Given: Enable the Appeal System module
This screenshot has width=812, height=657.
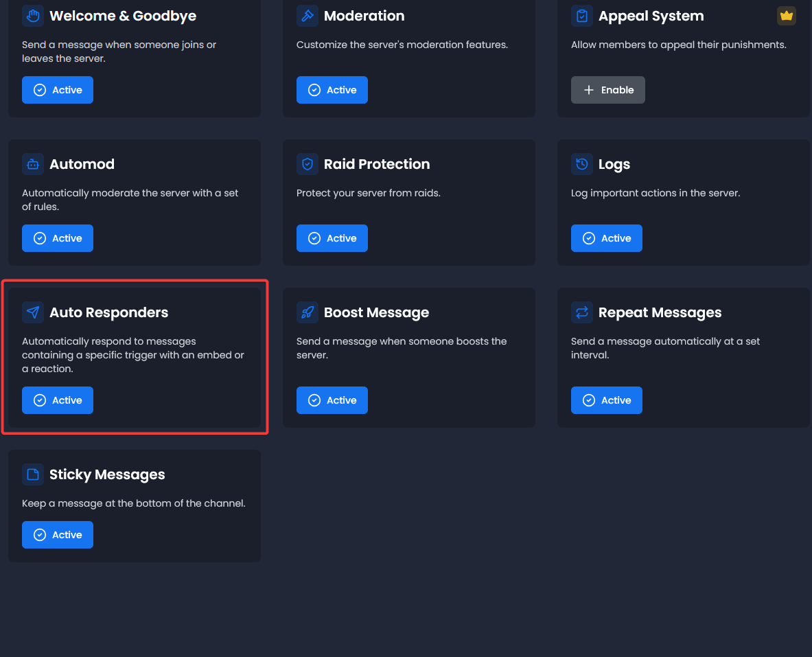Looking at the screenshot, I should (x=608, y=90).
